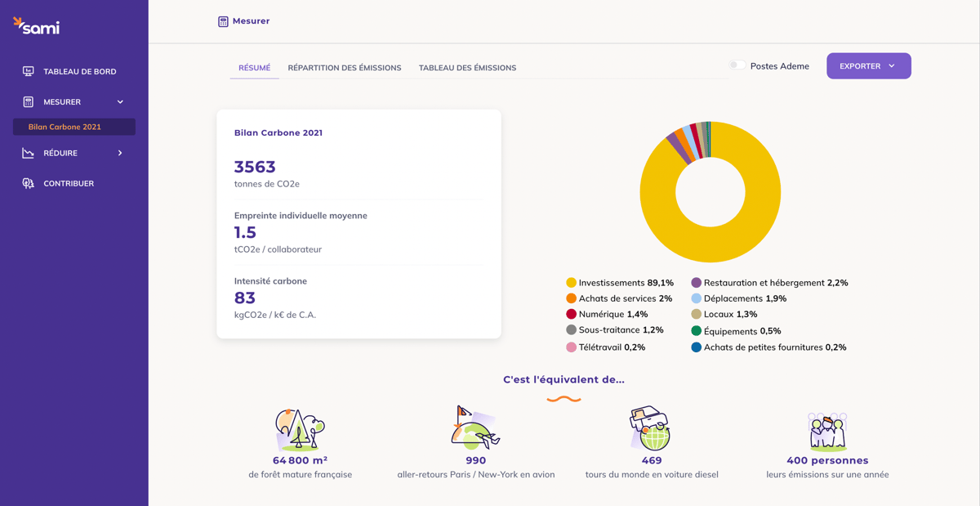
Task: Click the car-on-globe illustration icon
Action: point(651,428)
